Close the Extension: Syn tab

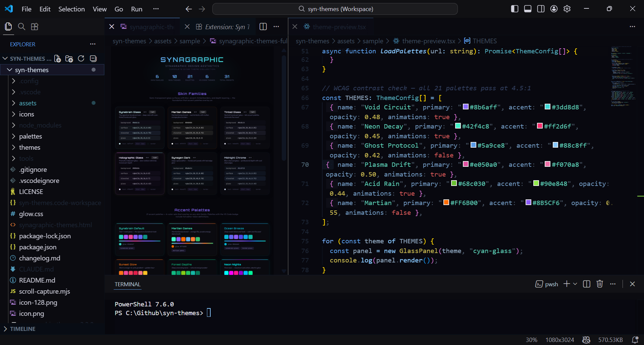[x=187, y=27]
